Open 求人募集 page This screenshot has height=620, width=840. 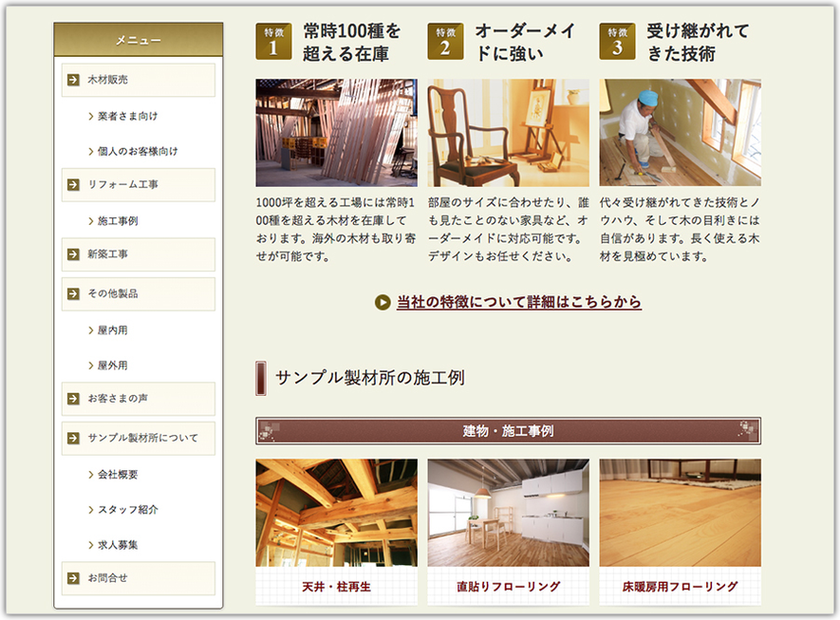pyautogui.click(x=118, y=545)
